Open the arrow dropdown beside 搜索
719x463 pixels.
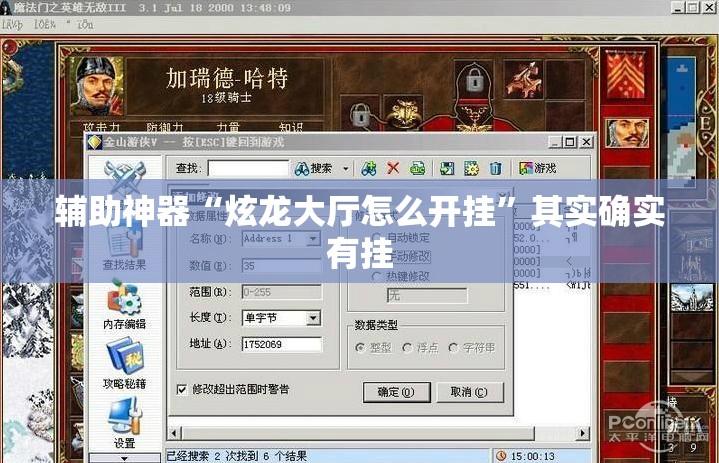click(x=346, y=169)
